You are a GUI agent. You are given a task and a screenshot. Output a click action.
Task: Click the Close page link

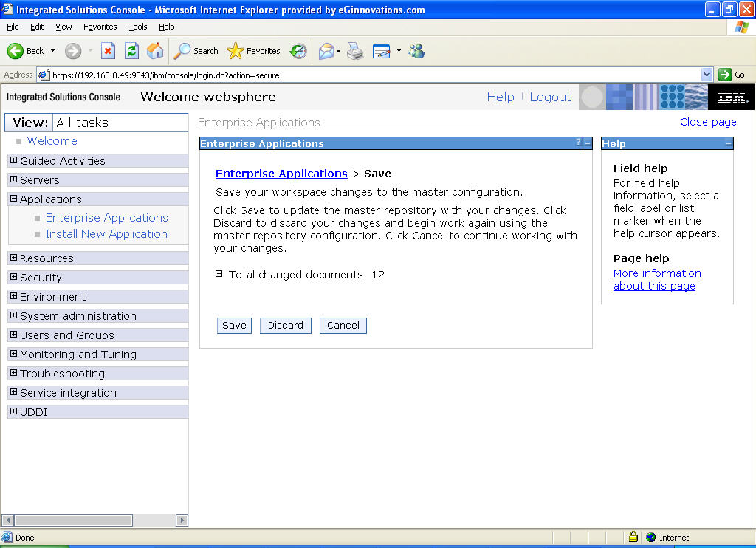pyautogui.click(x=708, y=122)
